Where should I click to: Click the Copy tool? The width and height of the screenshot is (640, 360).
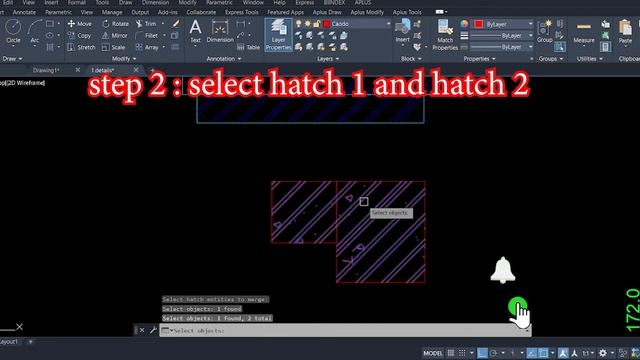79,36
